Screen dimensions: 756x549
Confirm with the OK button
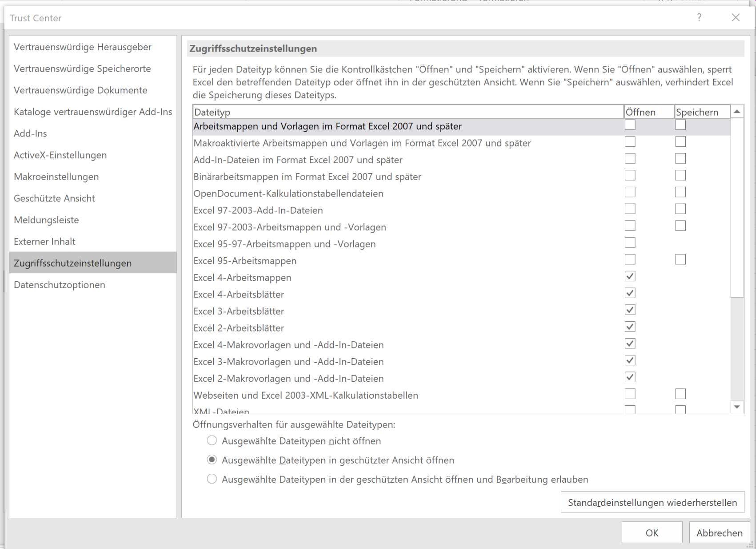(x=652, y=533)
